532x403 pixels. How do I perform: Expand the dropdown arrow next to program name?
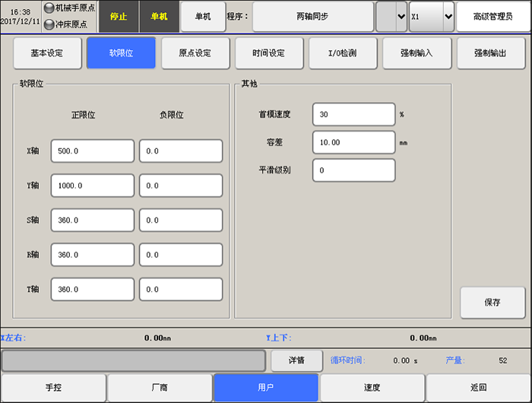[x=391, y=16]
